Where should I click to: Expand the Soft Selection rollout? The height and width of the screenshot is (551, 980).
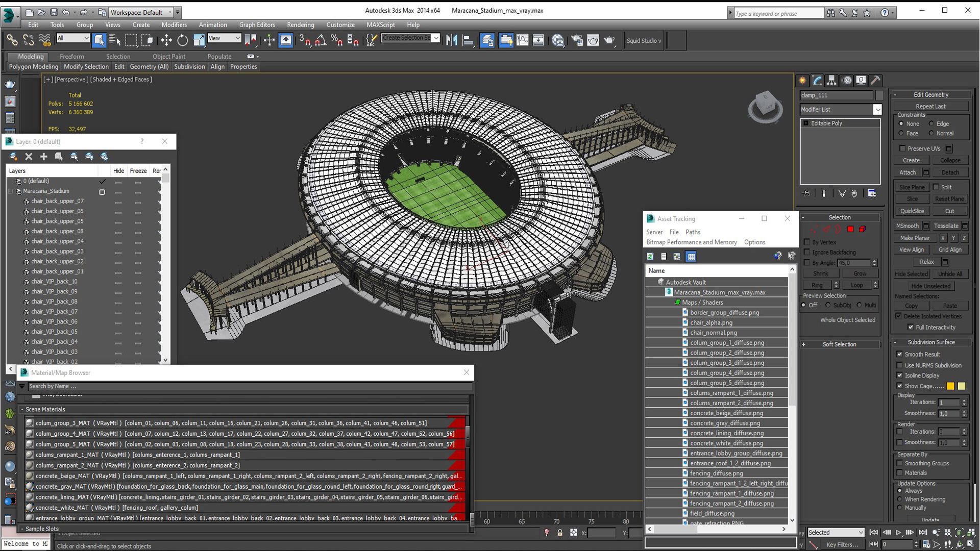[x=839, y=344]
